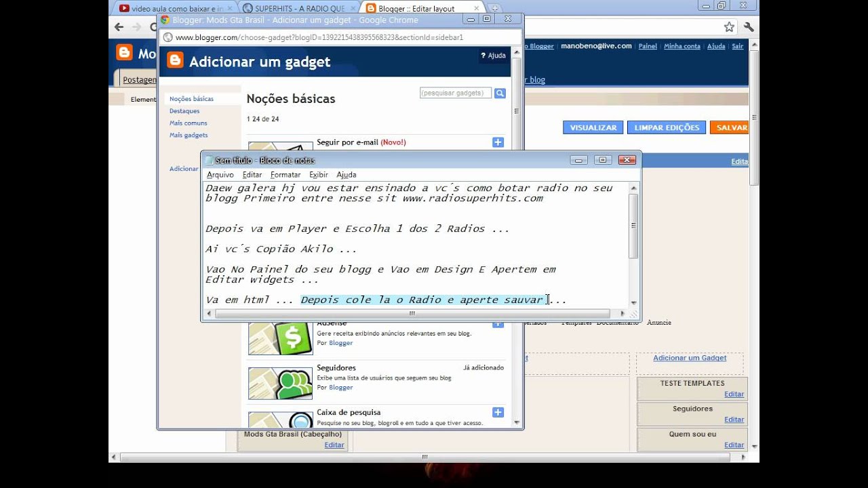Screen dimensions: 868x488
Task: Click the Notepad icon in Bloco de notas title bar
Action: pyautogui.click(x=210, y=161)
